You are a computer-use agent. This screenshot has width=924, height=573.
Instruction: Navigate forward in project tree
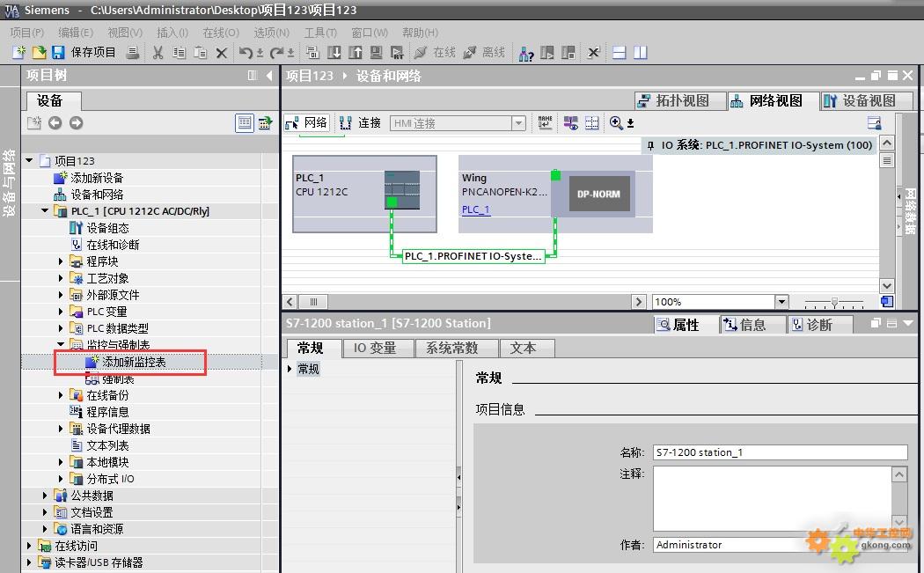point(76,122)
